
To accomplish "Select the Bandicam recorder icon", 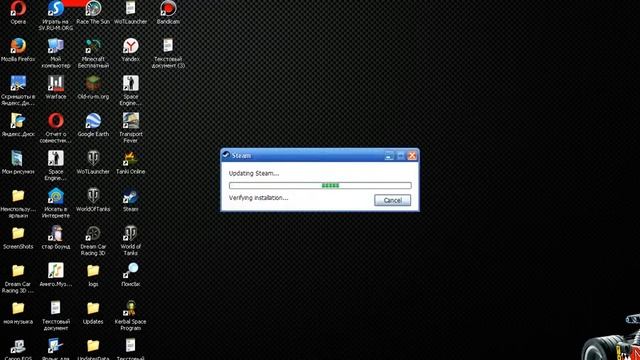I will pos(168,9).
